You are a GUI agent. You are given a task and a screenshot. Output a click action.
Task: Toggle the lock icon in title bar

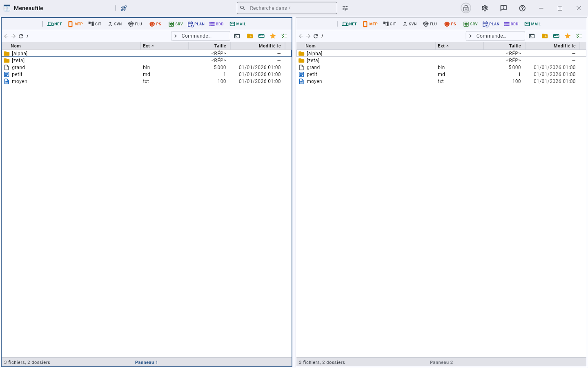pos(466,8)
